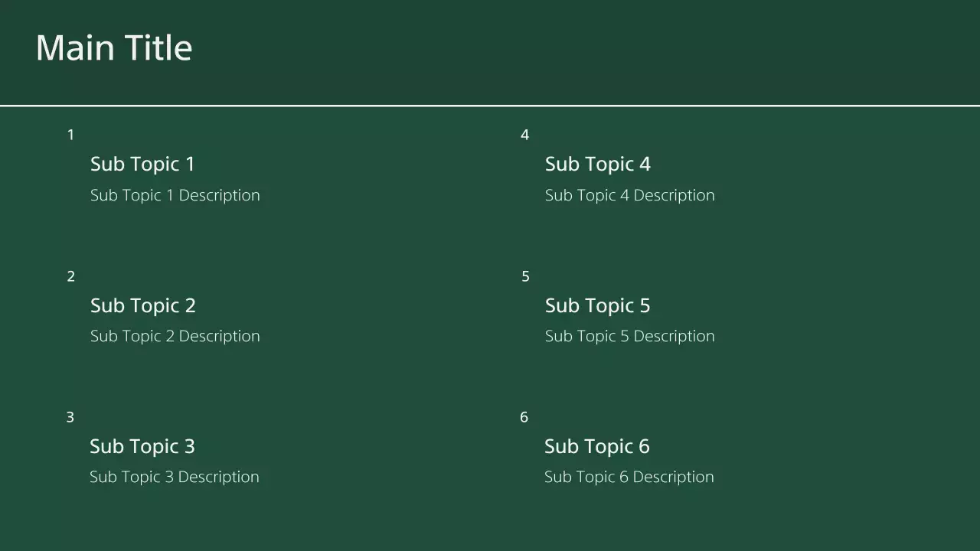This screenshot has width=980, height=551.
Task: Select the Sub Topic 2 heading
Action: pos(142,305)
